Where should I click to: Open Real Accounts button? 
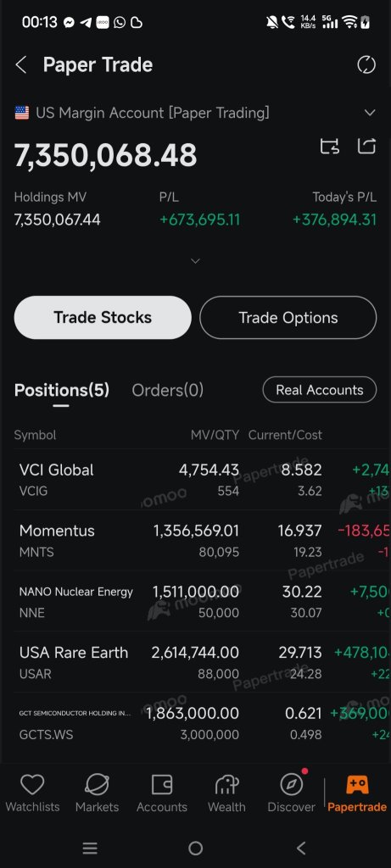[x=320, y=390]
